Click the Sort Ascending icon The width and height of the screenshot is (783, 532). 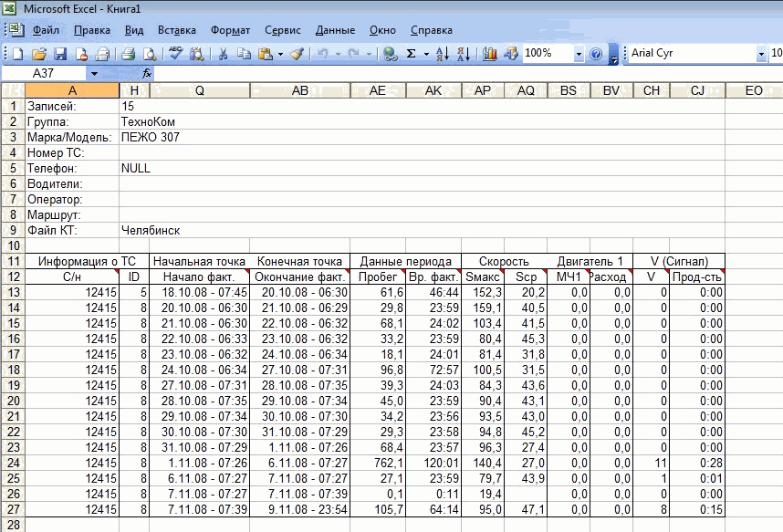(444, 54)
